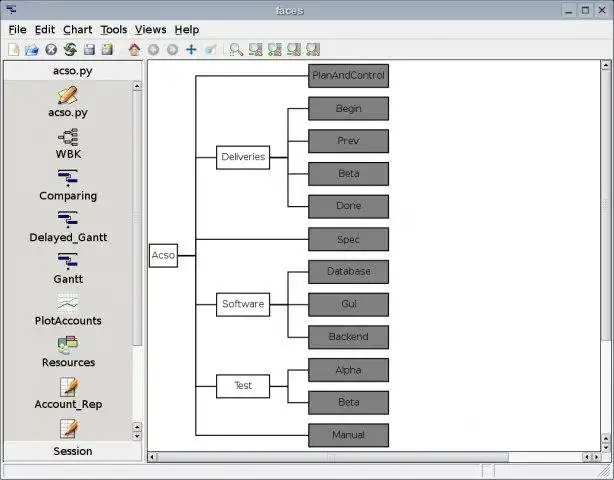Click the chart horizontal scrollbar right arrow
This screenshot has height=480, width=614.
(x=596, y=457)
